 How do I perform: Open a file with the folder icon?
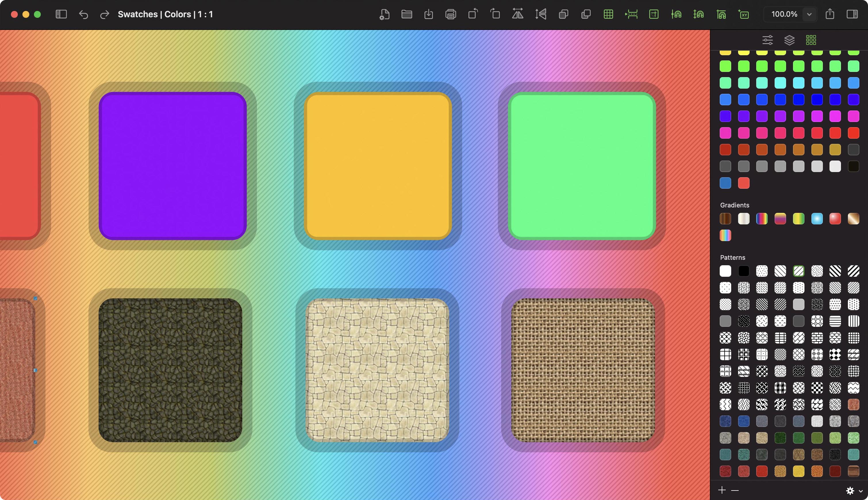pos(407,14)
